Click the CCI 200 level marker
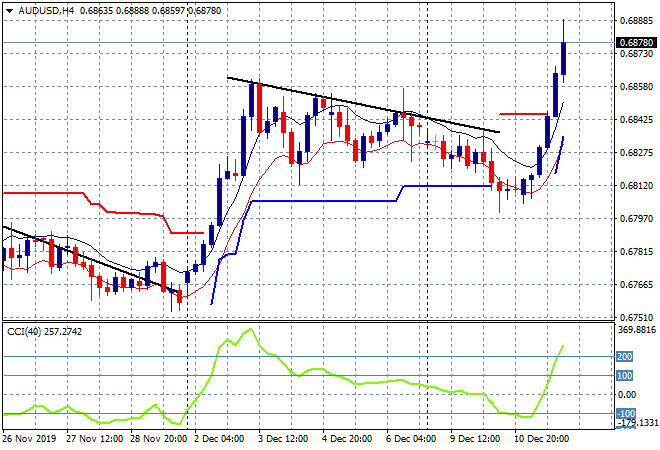The height and width of the screenshot is (450, 660). tap(624, 357)
